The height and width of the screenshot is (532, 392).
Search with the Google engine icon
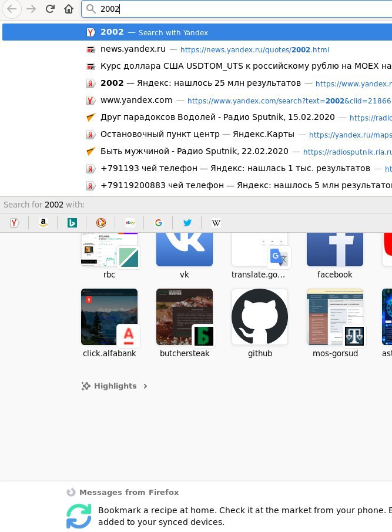[x=158, y=223]
